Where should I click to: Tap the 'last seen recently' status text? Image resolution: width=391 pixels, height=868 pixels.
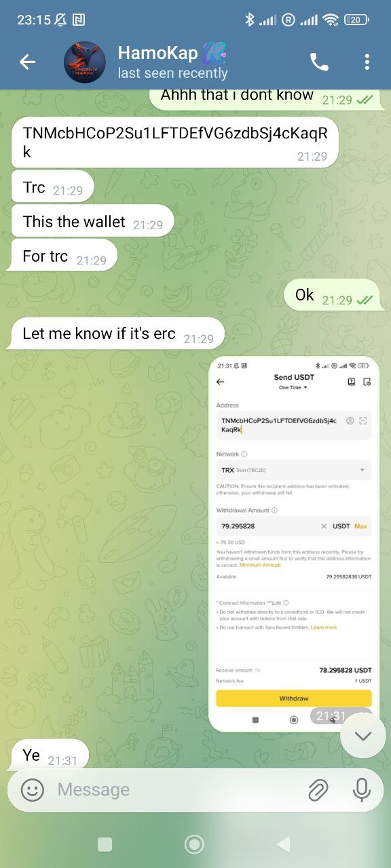click(172, 73)
